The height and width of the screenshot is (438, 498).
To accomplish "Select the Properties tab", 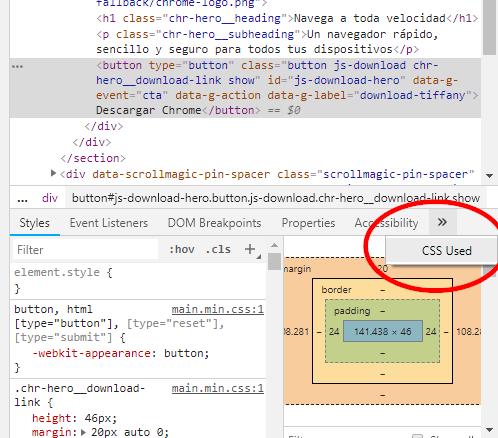I will click(308, 223).
